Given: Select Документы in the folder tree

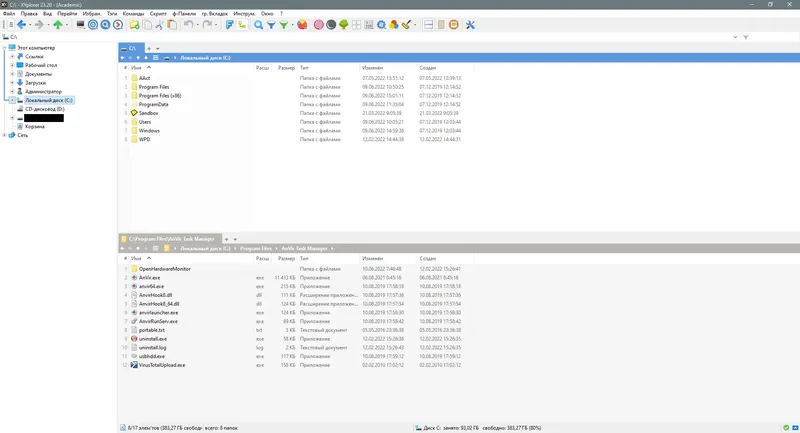Looking at the screenshot, I should point(38,74).
